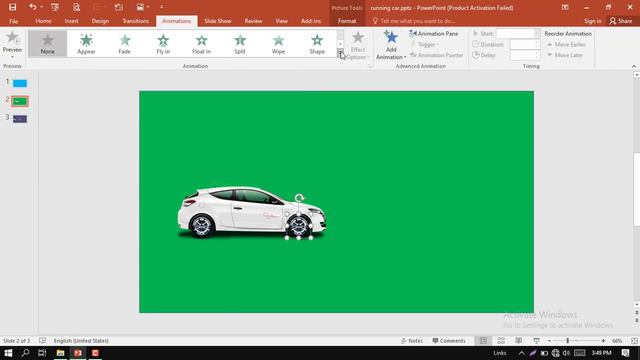Viewport: 640px width, 360px height.
Task: Switch to Slide Sorter view
Action: click(501, 340)
